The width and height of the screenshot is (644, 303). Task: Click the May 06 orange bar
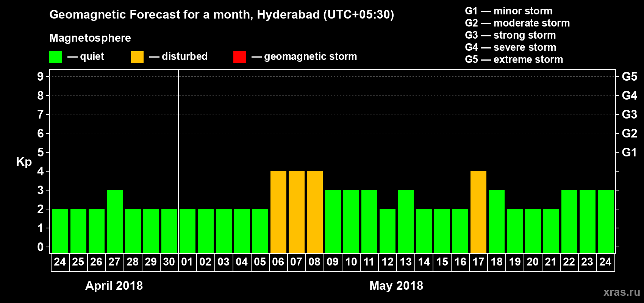(x=278, y=212)
